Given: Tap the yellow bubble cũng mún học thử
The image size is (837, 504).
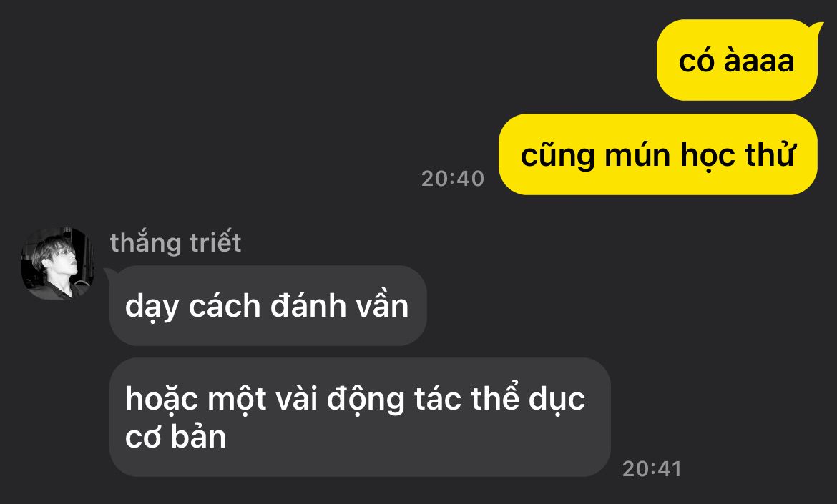Looking at the screenshot, I should pyautogui.click(x=657, y=154).
